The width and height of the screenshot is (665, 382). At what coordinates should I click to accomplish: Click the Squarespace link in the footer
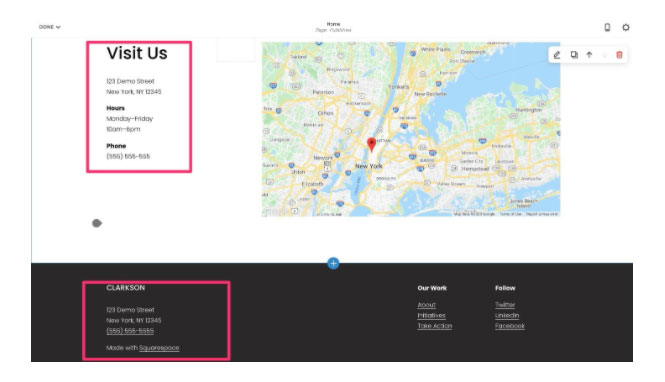click(159, 348)
